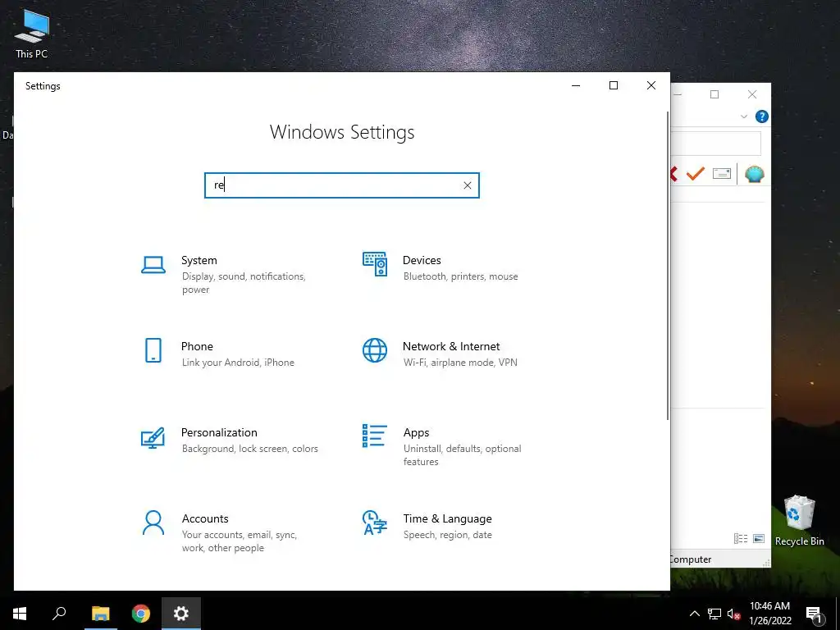Click the muted volume tray icon

coord(734,614)
